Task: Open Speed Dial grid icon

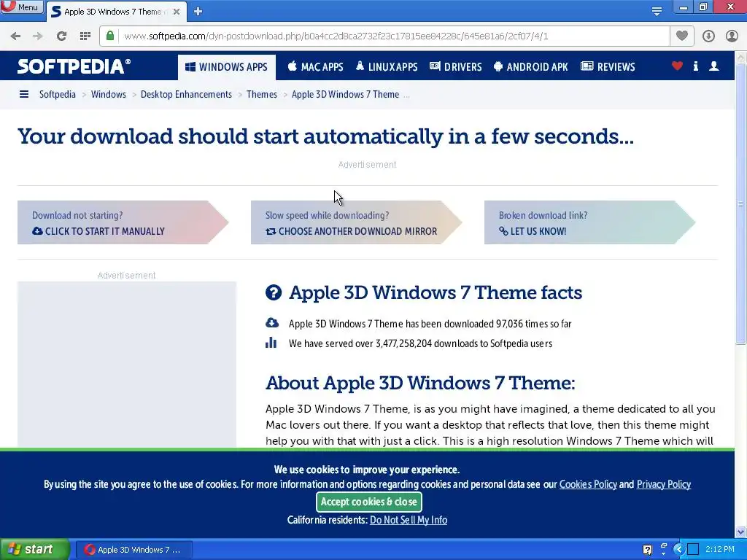Action: [x=85, y=36]
